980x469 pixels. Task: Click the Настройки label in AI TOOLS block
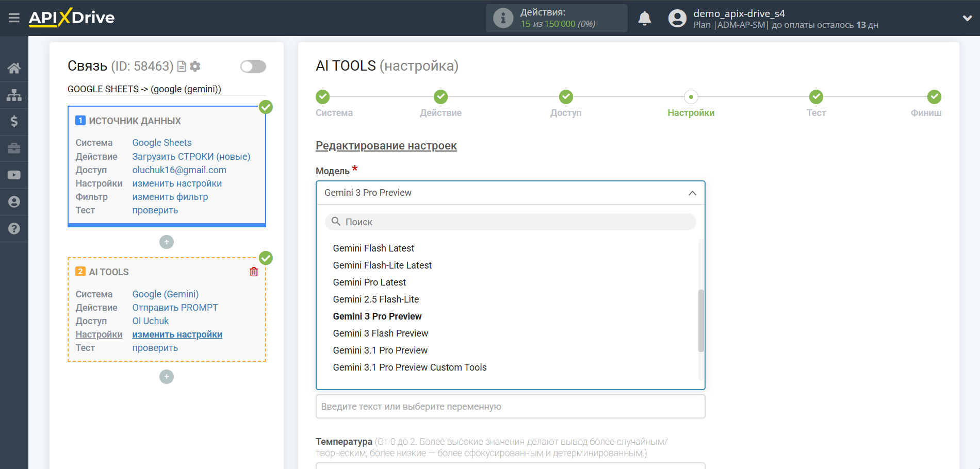tap(99, 334)
